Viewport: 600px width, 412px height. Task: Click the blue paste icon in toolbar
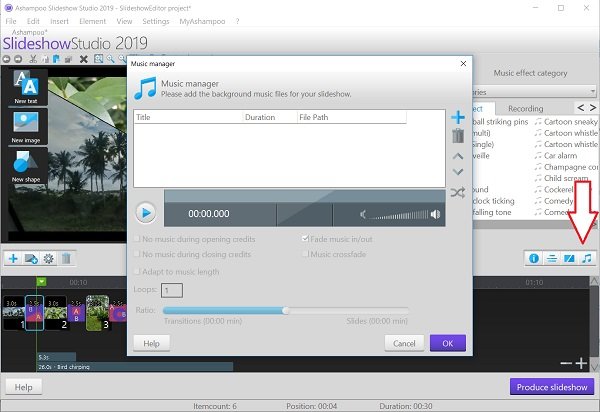tap(56, 59)
